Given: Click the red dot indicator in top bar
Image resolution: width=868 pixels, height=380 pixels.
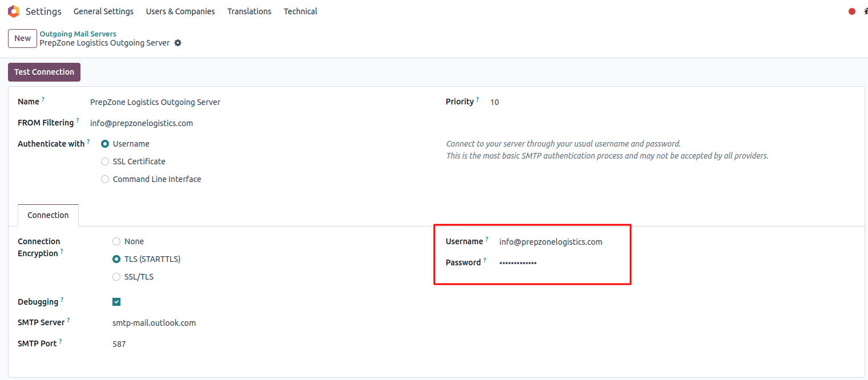Looking at the screenshot, I should point(852,11).
